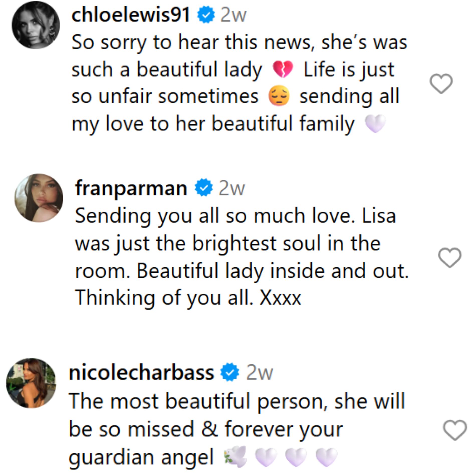Like nicolecharbass's comment with the heart
Image resolution: width=476 pixels, height=476 pixels.
pyautogui.click(x=455, y=430)
